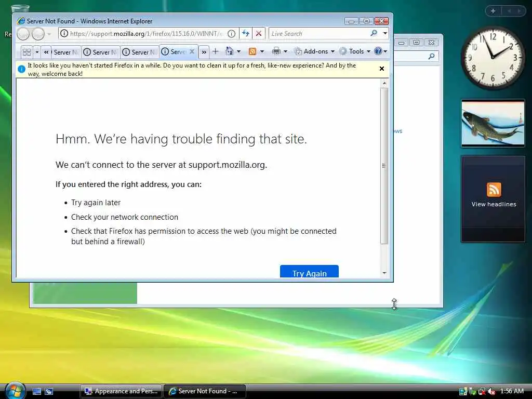
Task: Click the muted volume tray icon
Action: pos(491,392)
